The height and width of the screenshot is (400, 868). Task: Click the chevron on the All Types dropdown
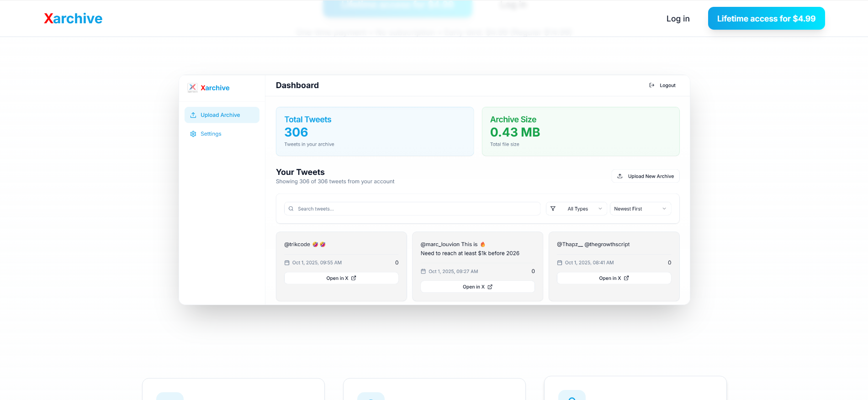(x=600, y=209)
